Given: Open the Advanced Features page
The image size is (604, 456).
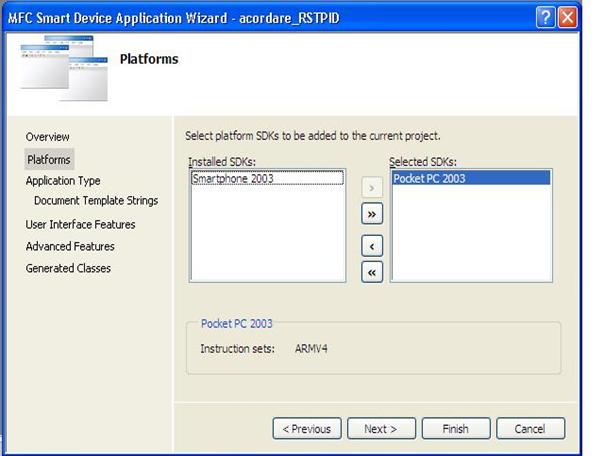Looking at the screenshot, I should click(x=70, y=246).
